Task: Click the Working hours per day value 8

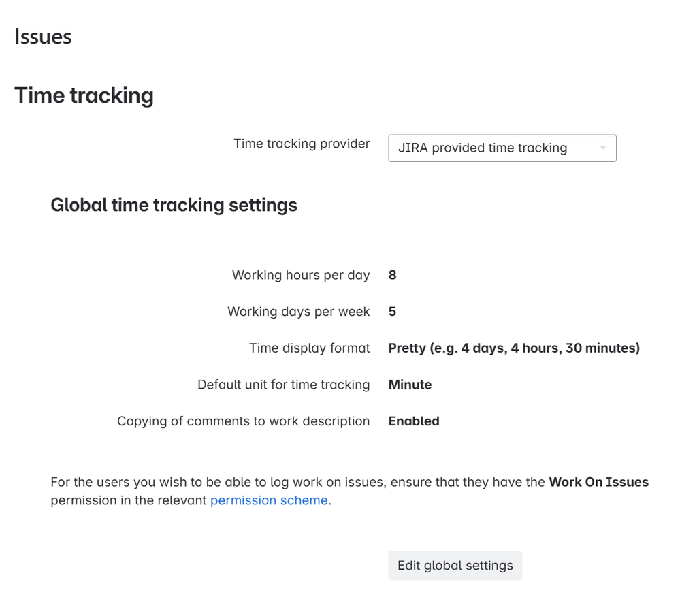Action: 393,275
